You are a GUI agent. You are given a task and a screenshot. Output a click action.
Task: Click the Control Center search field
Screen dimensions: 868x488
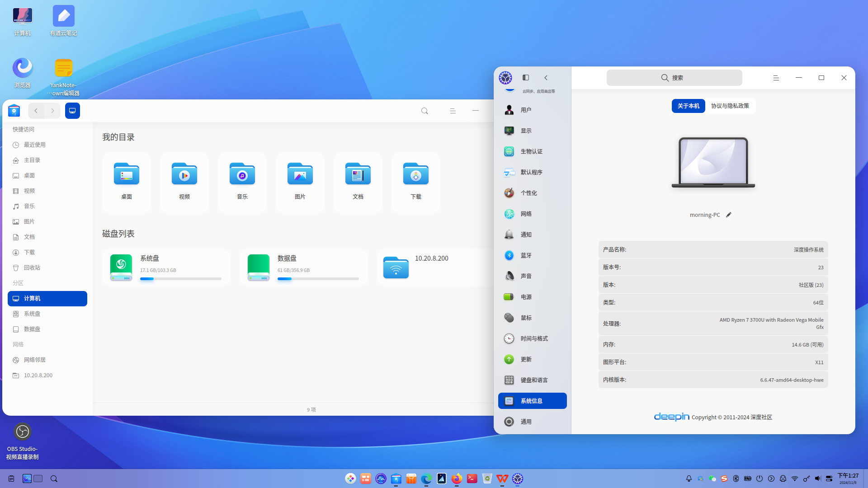(674, 78)
